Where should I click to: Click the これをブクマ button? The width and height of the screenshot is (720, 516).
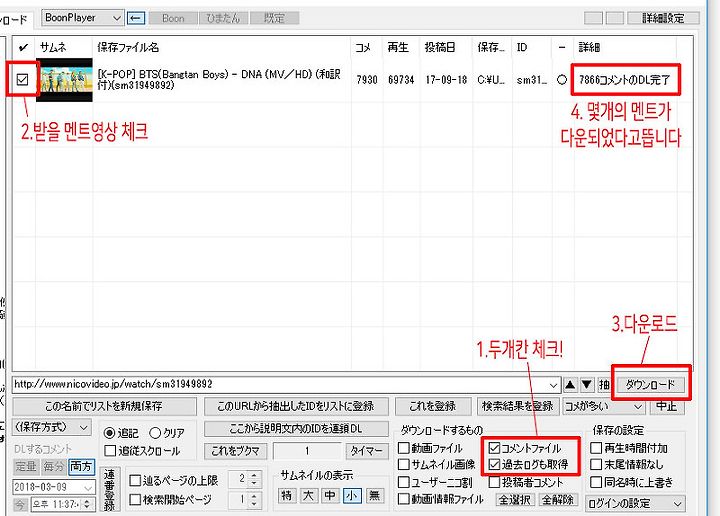(x=236, y=451)
